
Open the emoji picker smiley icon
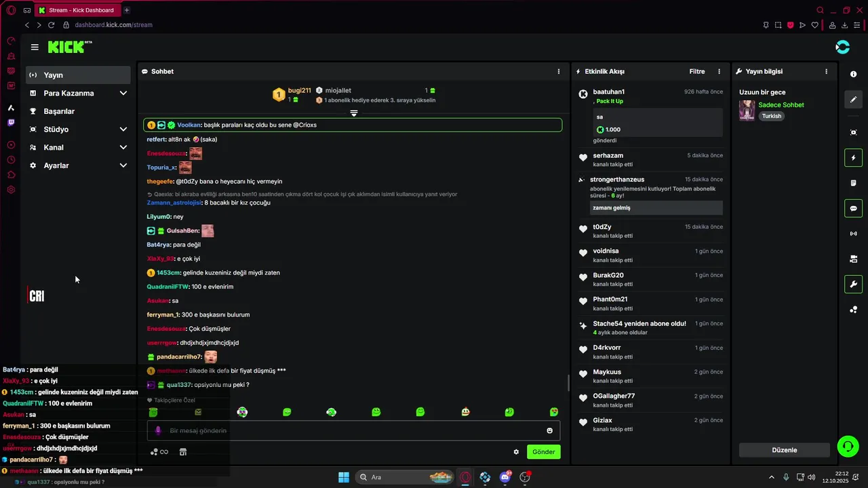[x=549, y=430]
